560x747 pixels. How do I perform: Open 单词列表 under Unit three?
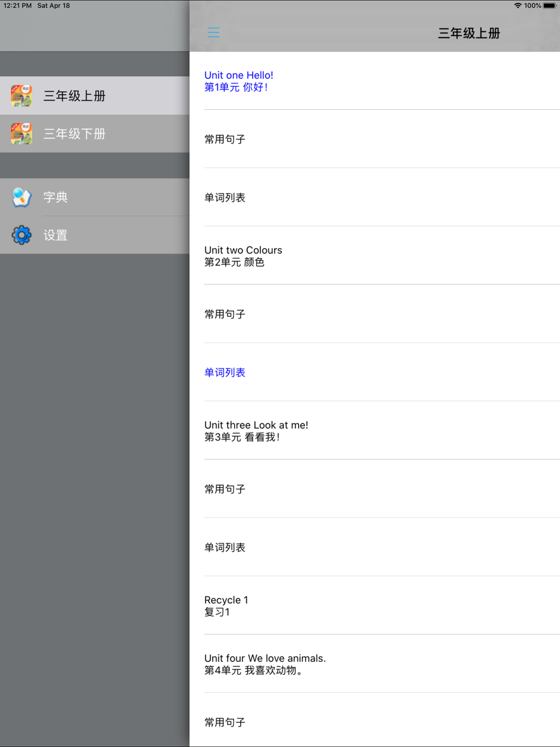point(375,547)
